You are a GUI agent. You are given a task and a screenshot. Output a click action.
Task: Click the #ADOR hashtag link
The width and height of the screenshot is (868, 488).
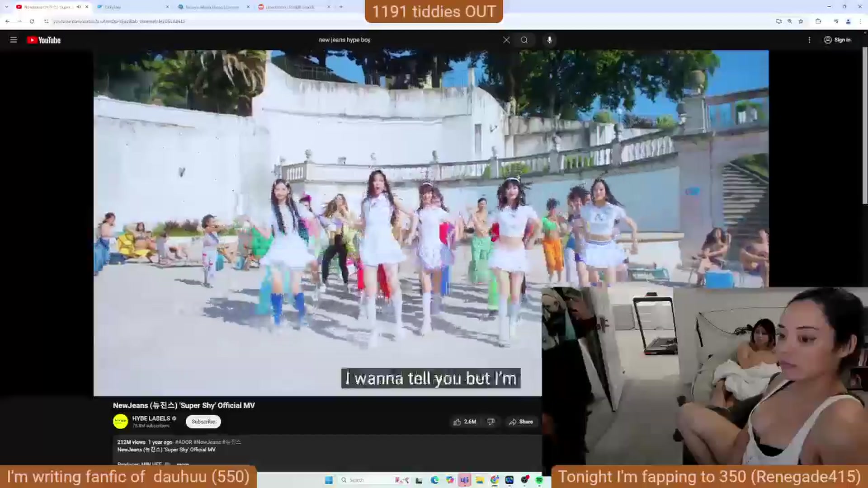click(x=183, y=442)
